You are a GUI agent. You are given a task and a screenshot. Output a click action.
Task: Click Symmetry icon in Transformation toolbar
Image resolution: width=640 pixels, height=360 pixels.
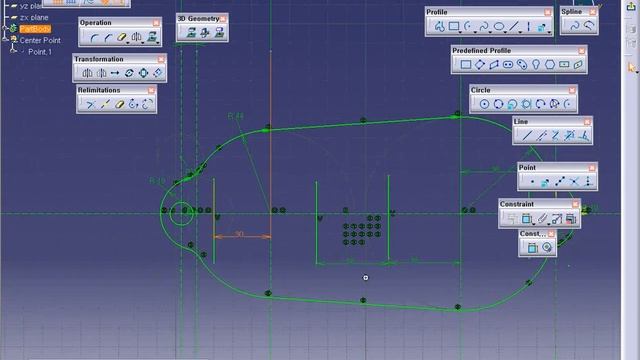[101, 73]
